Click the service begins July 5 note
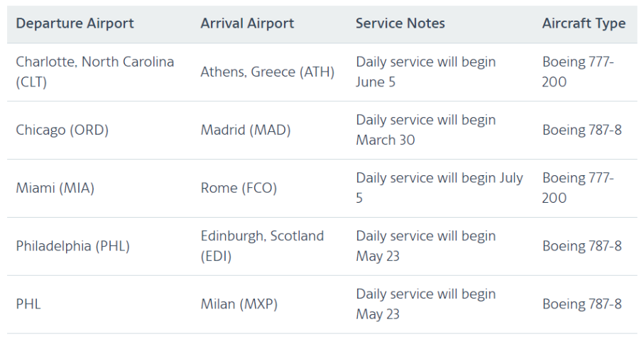644x339 pixels. (x=440, y=188)
